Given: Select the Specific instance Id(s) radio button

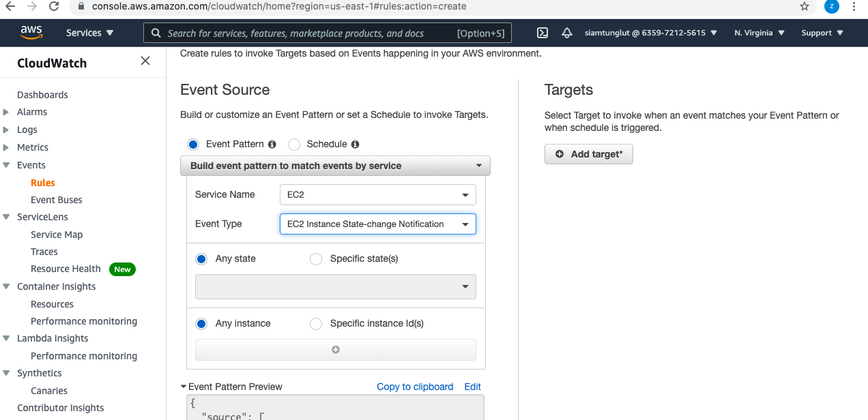Looking at the screenshot, I should tap(316, 324).
